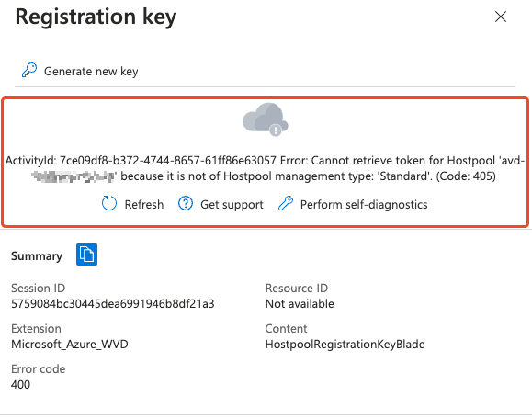Screen dimensions: 532x419
Task: Click the Refresh link text
Action: [144, 204]
